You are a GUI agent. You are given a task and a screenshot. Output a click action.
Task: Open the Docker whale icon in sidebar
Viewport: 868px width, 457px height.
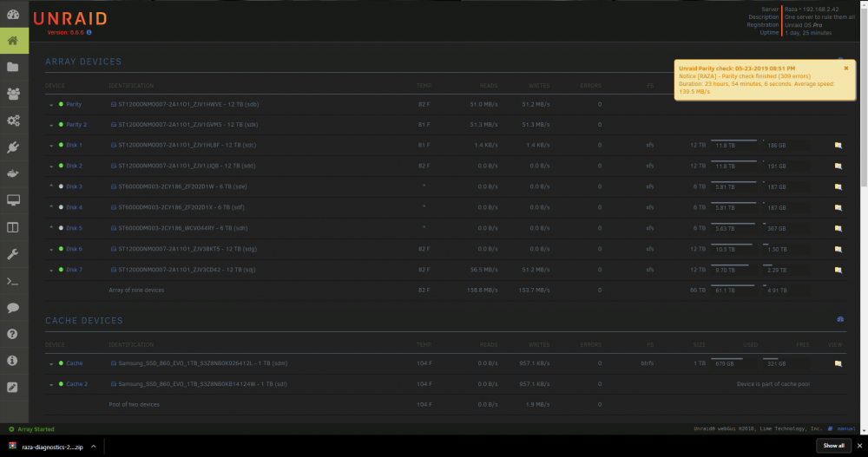[13, 173]
